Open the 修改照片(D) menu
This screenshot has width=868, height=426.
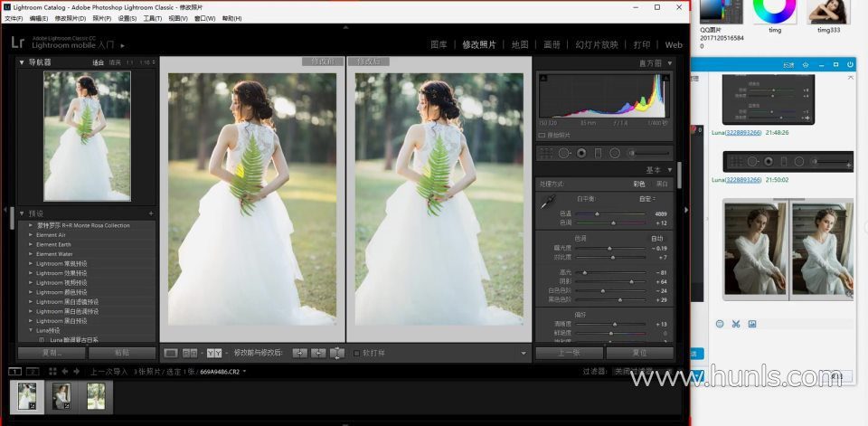(x=71, y=18)
